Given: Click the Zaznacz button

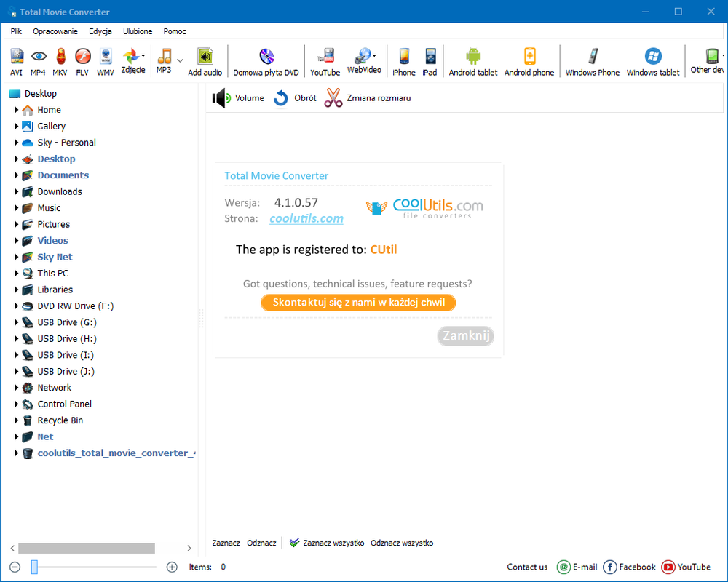Looking at the screenshot, I should (x=226, y=543).
